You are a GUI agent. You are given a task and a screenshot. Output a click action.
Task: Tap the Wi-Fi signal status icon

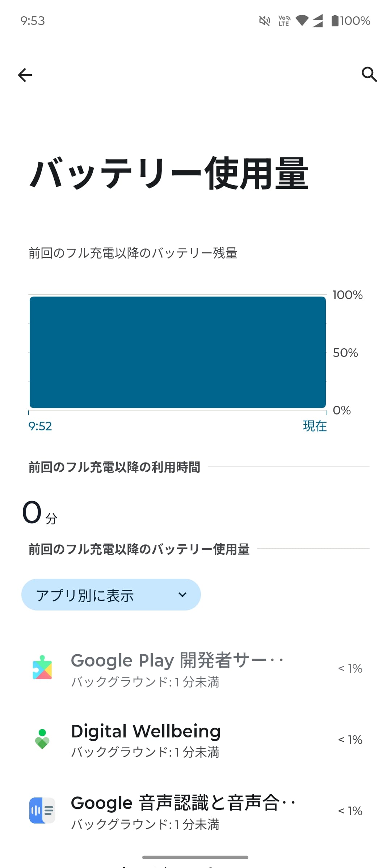point(302,21)
